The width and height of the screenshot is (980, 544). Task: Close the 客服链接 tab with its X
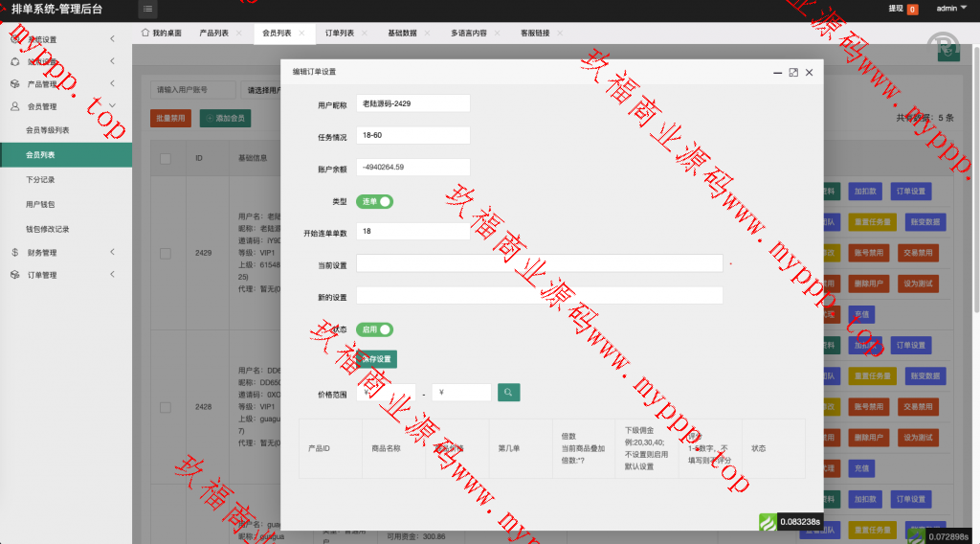pos(559,33)
